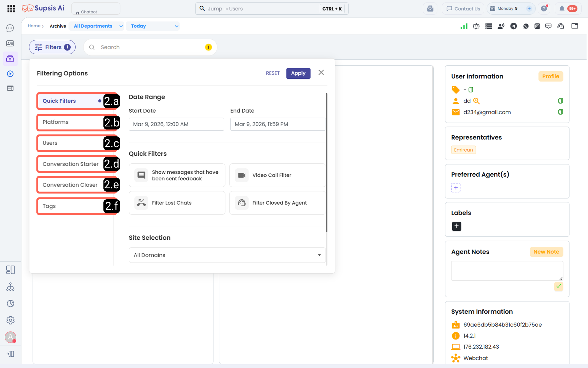This screenshot has width=588, height=368.
Task: Click the Instagram channel icon
Action: 537,26
